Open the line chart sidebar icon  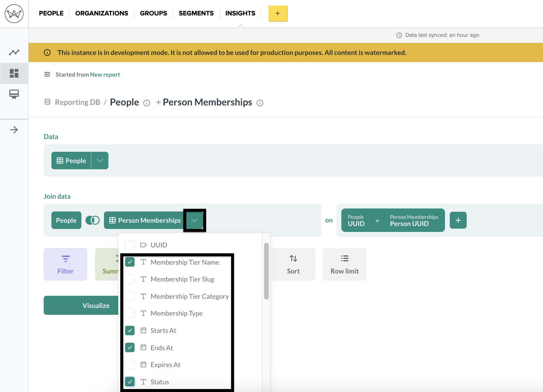14,53
